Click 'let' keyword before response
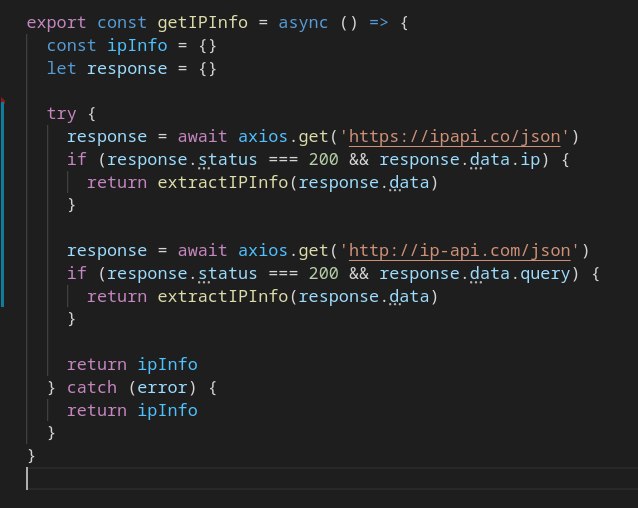The width and height of the screenshot is (638, 508). pyautogui.click(x=61, y=68)
